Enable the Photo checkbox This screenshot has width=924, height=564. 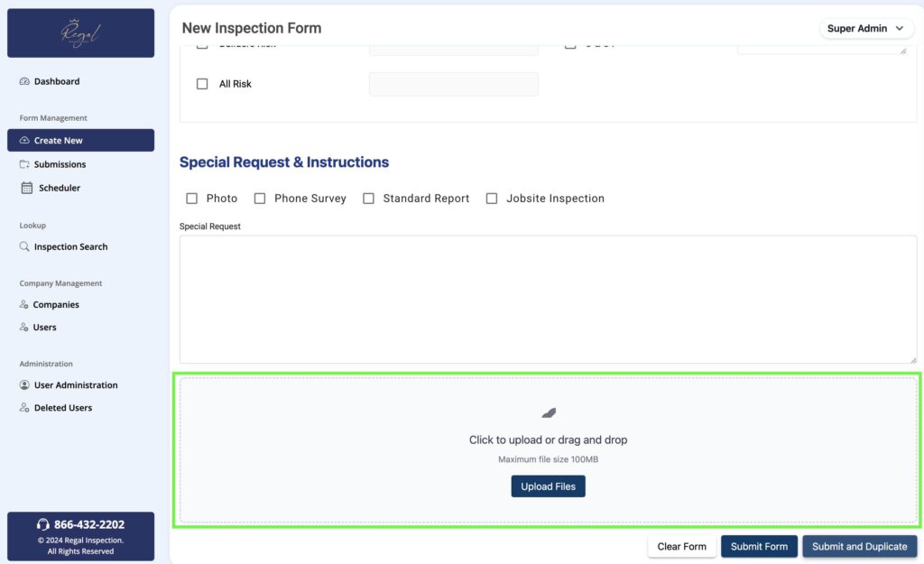point(191,199)
